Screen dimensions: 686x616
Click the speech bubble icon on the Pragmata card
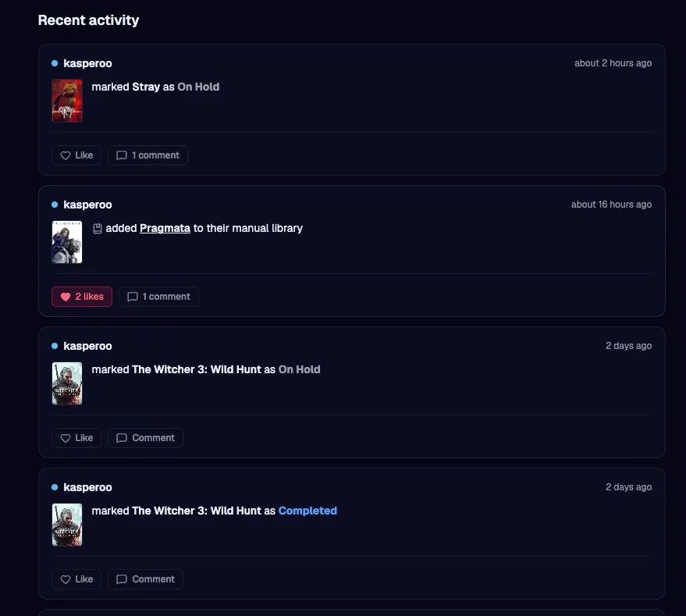132,297
